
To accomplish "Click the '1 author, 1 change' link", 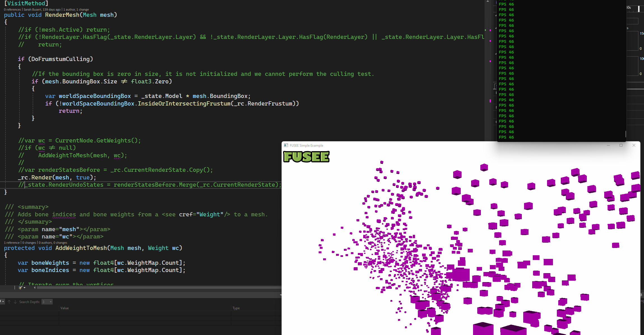I will 76,10.
